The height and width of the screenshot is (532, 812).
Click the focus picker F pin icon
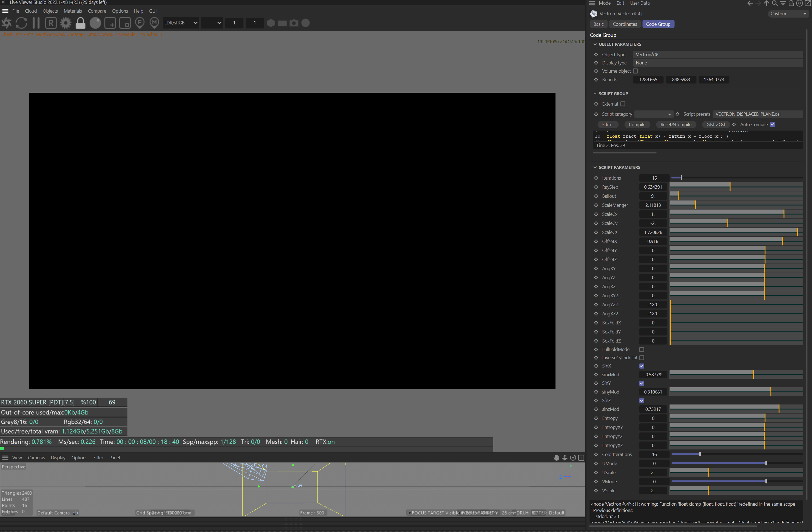pos(139,23)
